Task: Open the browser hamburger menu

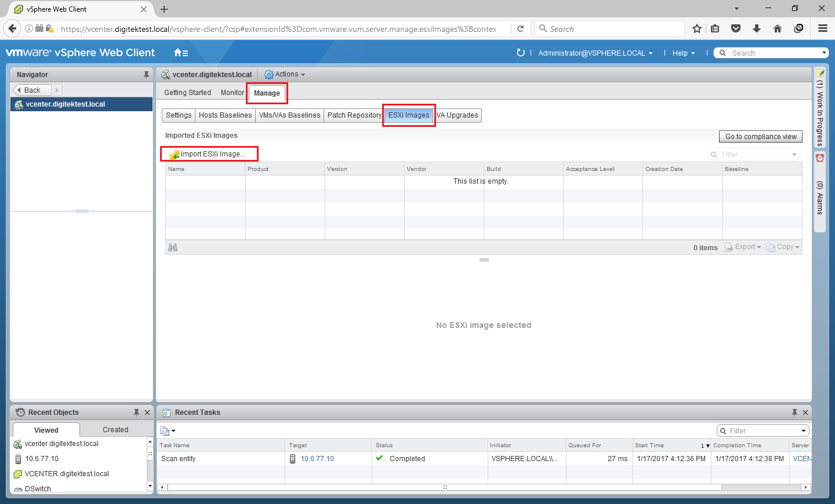Action: pos(822,28)
